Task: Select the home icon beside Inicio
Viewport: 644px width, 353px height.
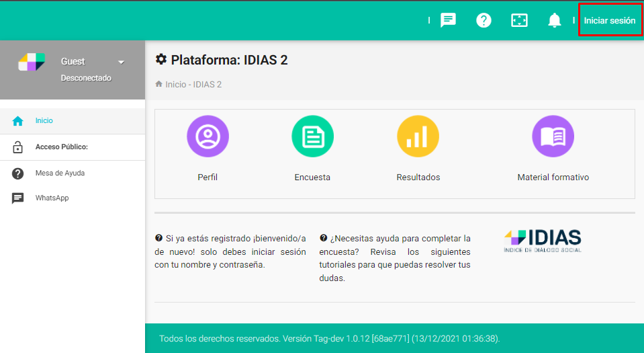Action: [x=17, y=121]
